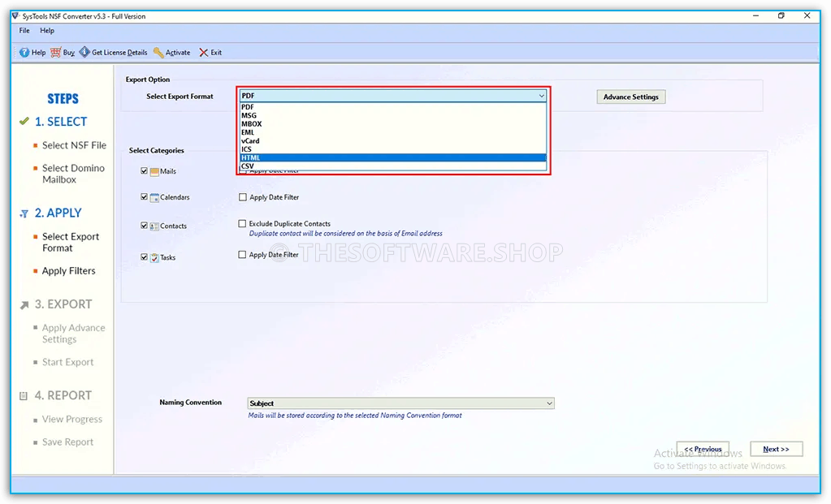Click the Save Report step
The width and height of the screenshot is (831, 504).
point(68,442)
